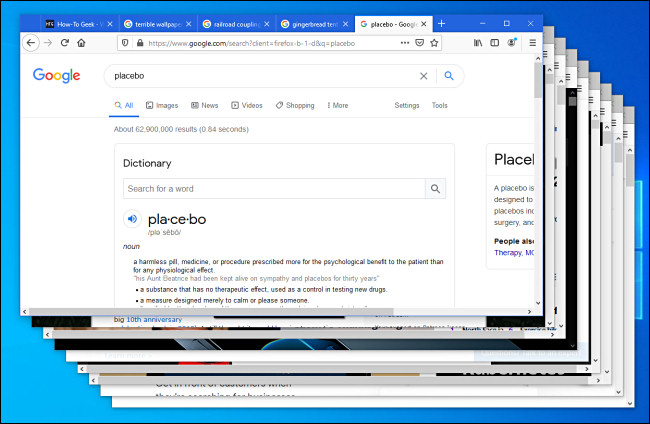Screen dimensions: 650x424
Task: Switch to the How-To Geek tab
Action: (x=80, y=24)
